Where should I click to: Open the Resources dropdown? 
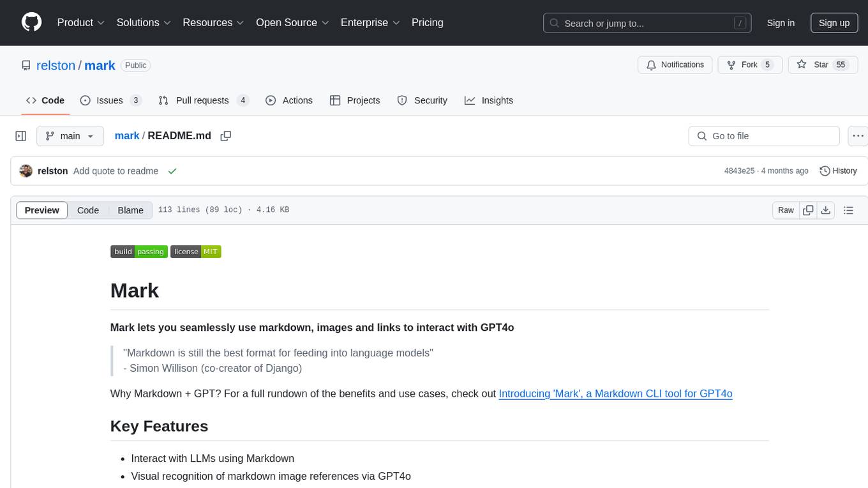213,22
